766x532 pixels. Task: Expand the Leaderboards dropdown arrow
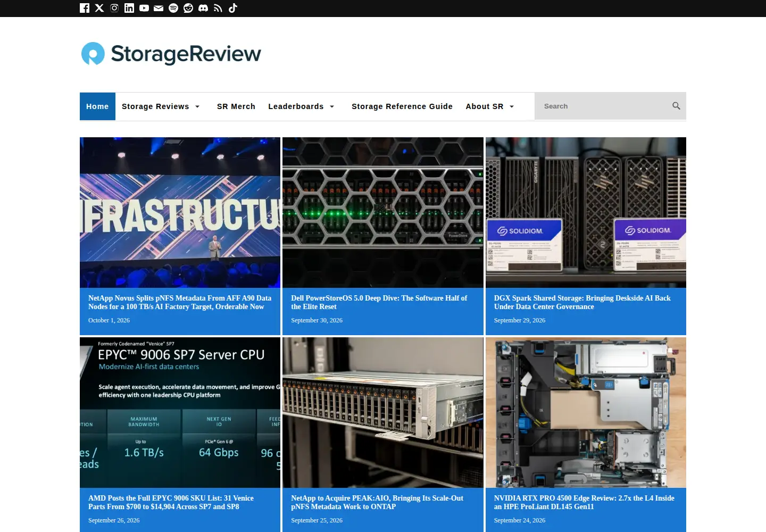(332, 106)
